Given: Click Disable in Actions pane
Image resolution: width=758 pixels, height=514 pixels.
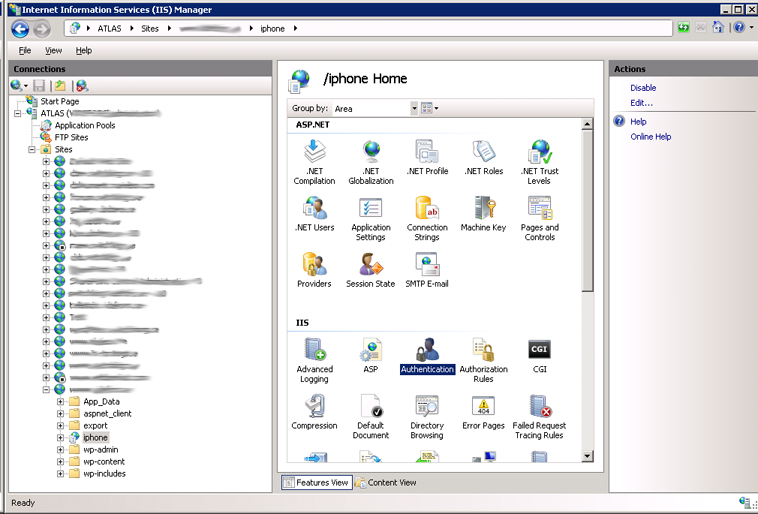Looking at the screenshot, I should 643,88.
